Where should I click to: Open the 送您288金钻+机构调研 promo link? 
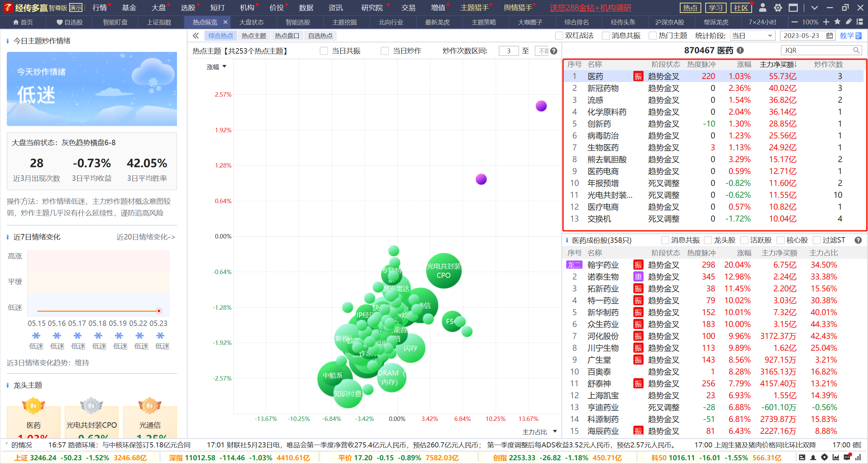point(590,7)
